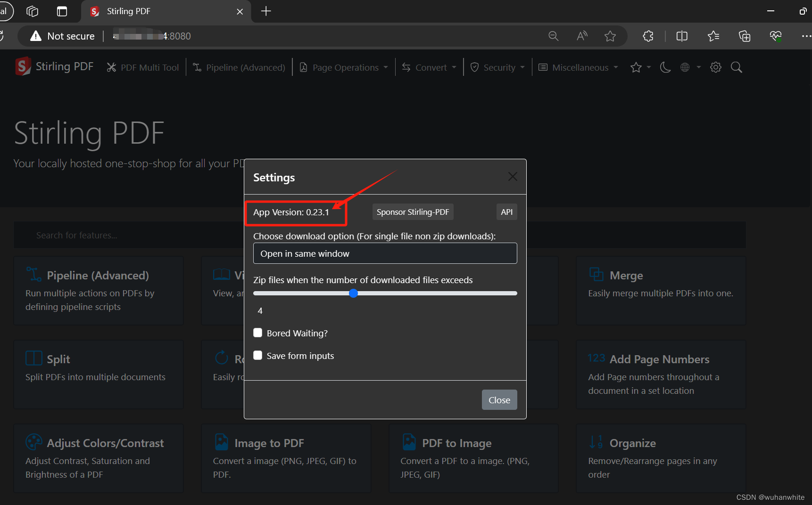Image resolution: width=812 pixels, height=505 pixels.
Task: Add page to favorites star in address bar
Action: pyautogui.click(x=610, y=36)
